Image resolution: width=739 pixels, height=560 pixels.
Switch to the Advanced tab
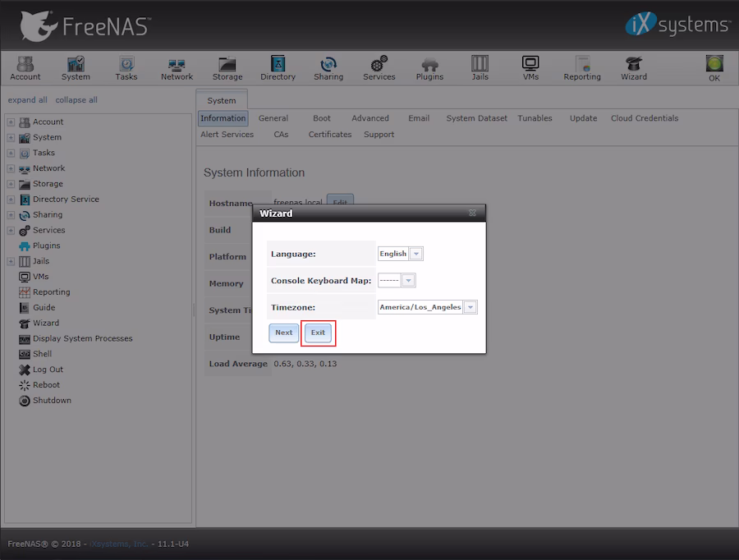370,118
